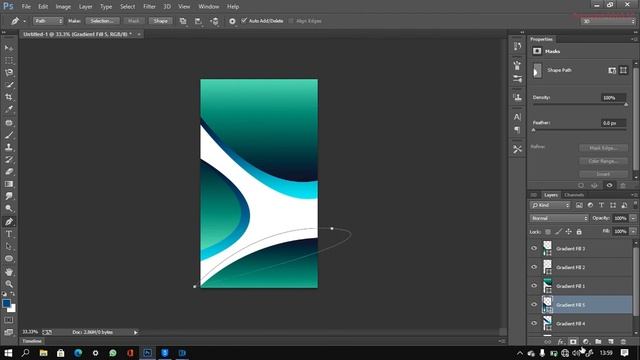Open the Fill slider arrow
The height and width of the screenshot is (360, 640).
tap(633, 231)
